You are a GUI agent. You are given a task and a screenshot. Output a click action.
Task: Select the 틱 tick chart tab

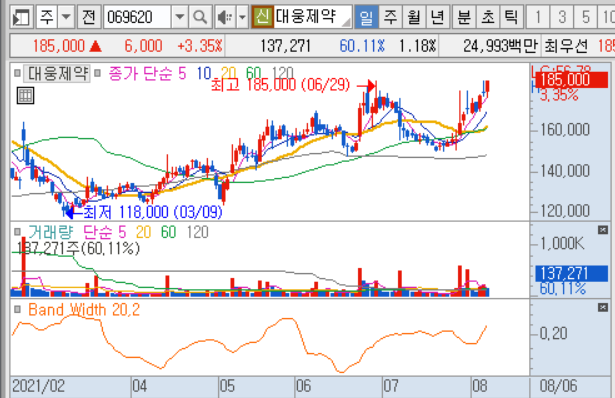pyautogui.click(x=511, y=17)
